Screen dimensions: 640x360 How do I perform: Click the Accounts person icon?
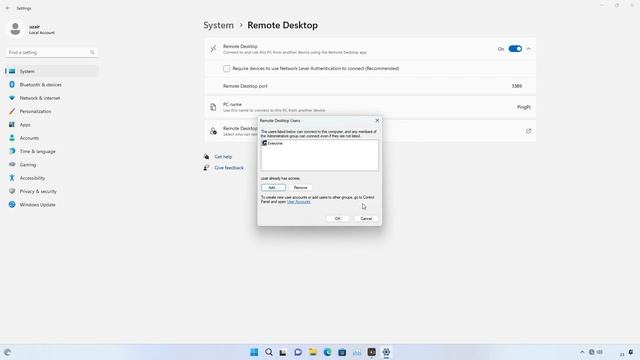tap(12, 138)
